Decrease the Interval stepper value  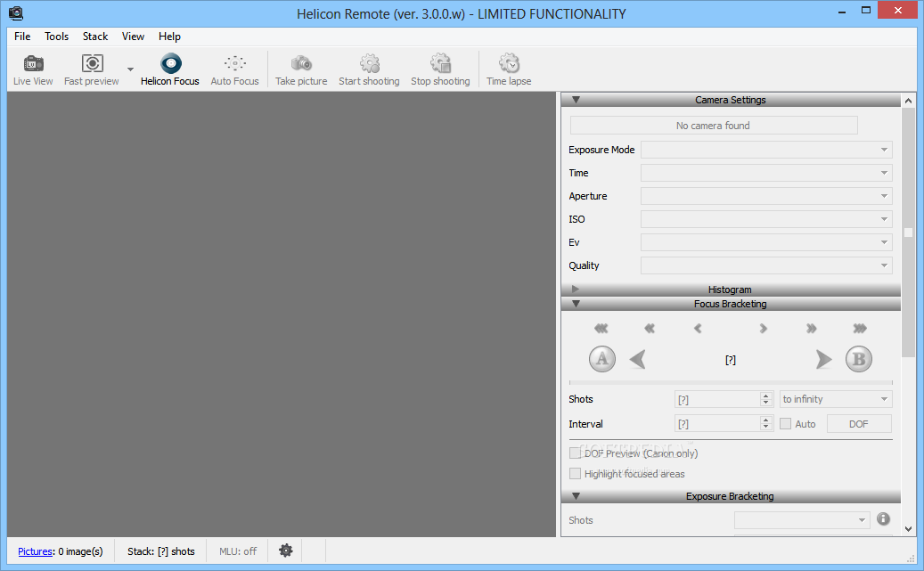pyautogui.click(x=766, y=428)
